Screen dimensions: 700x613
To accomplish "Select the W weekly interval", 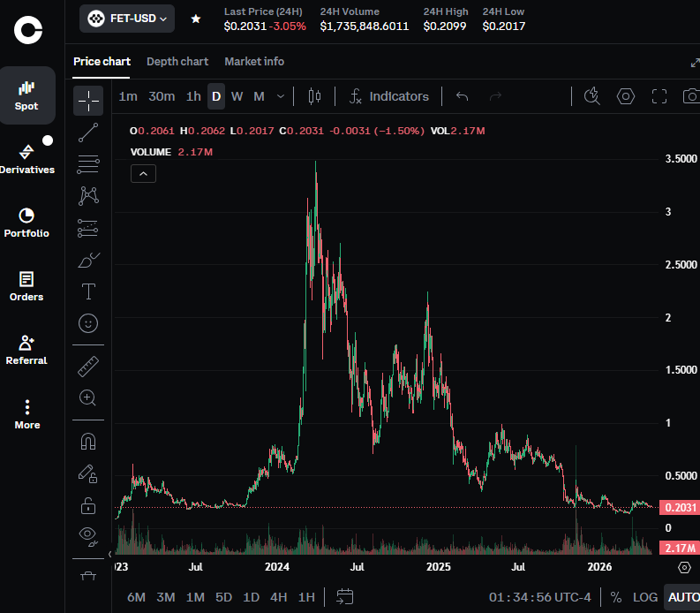I will click(x=237, y=96).
